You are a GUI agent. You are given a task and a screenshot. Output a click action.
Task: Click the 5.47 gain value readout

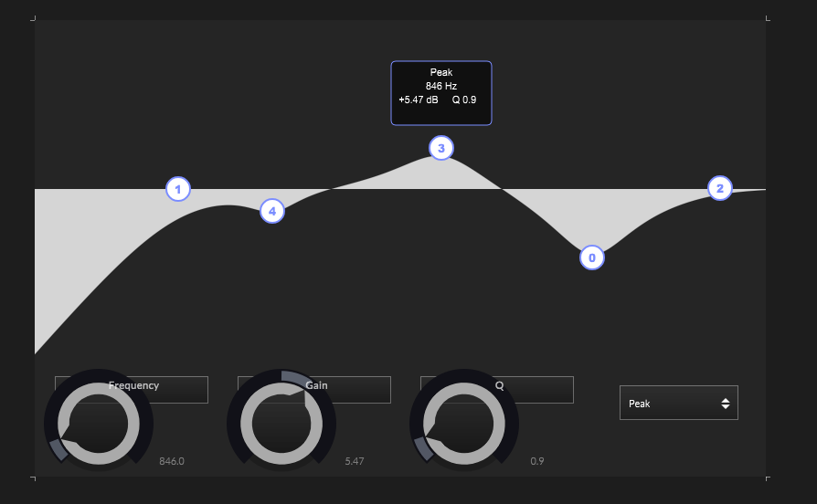(x=354, y=461)
